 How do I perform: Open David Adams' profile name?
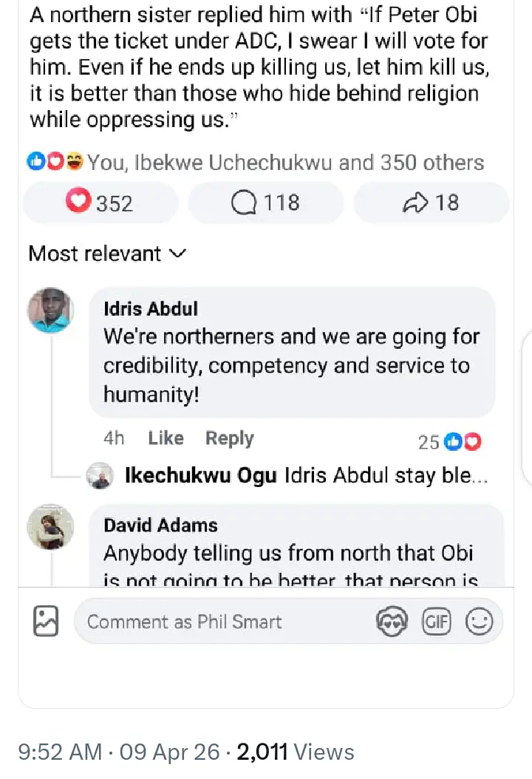pos(160,525)
